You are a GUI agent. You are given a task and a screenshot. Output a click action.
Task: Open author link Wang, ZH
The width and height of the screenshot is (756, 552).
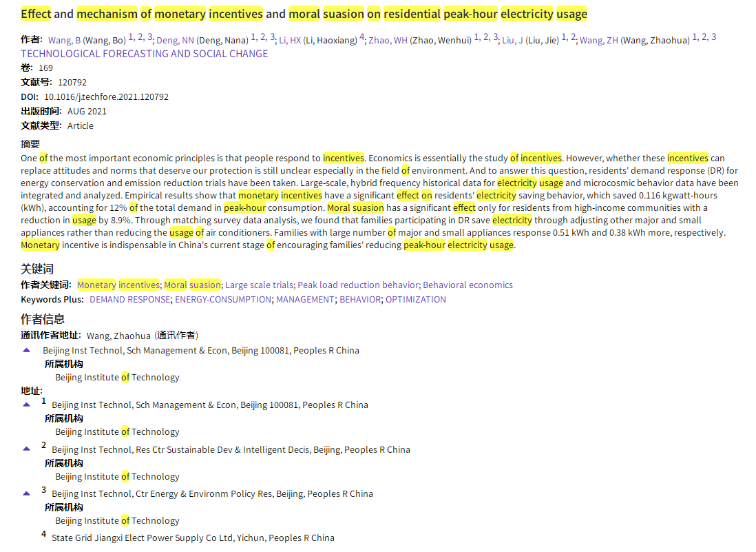point(598,41)
